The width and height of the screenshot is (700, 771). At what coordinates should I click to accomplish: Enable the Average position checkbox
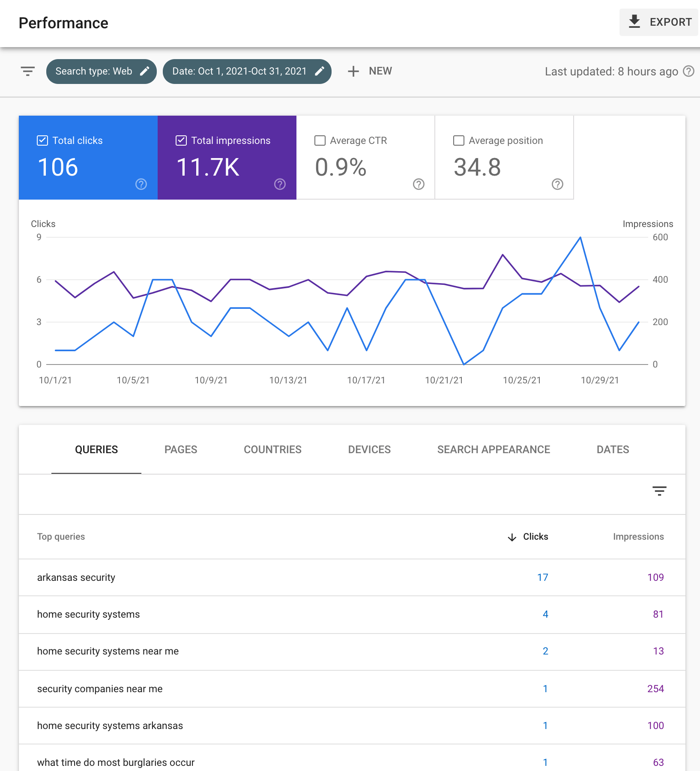pos(459,140)
